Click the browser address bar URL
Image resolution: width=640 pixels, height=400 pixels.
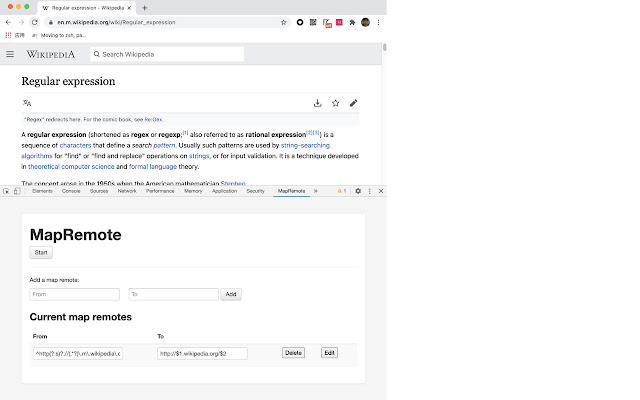(x=116, y=22)
